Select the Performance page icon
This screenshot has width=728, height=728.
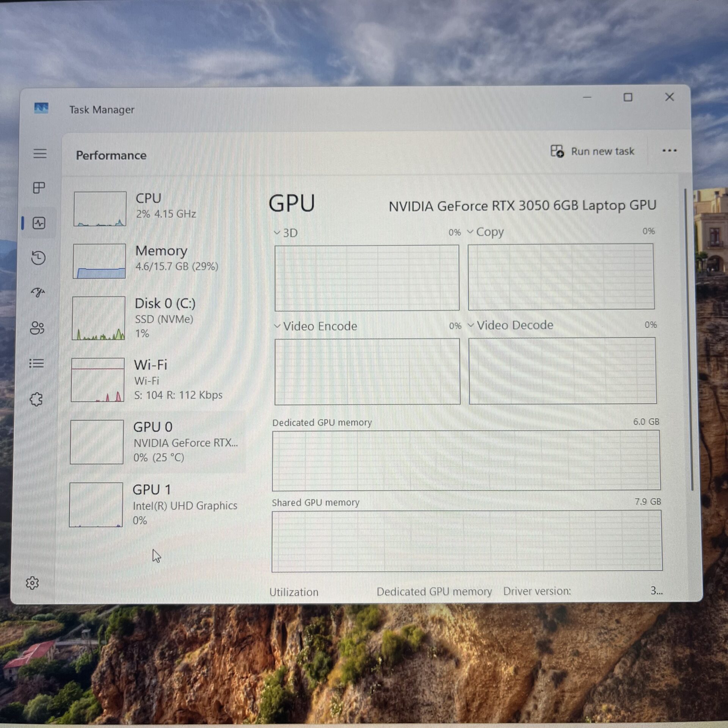point(39,223)
